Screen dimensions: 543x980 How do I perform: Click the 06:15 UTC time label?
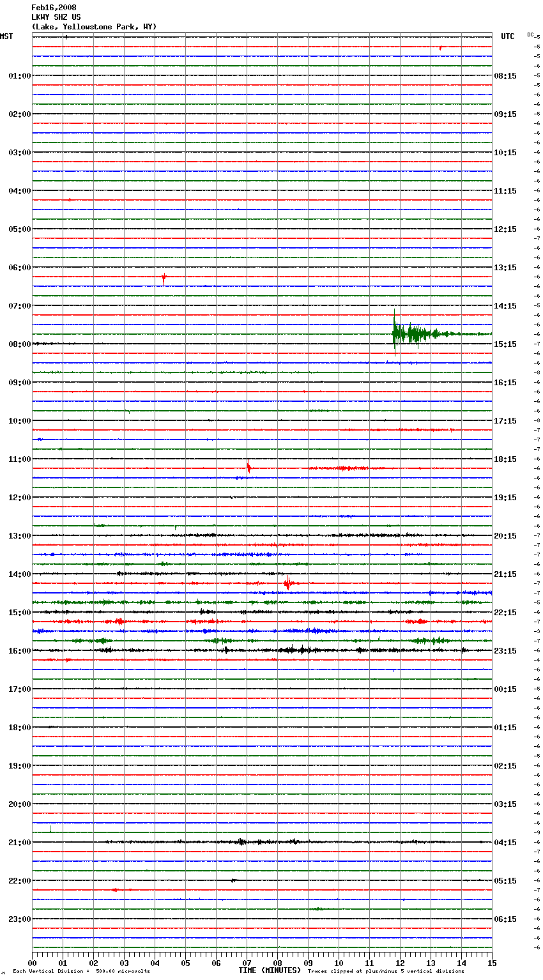505,919
